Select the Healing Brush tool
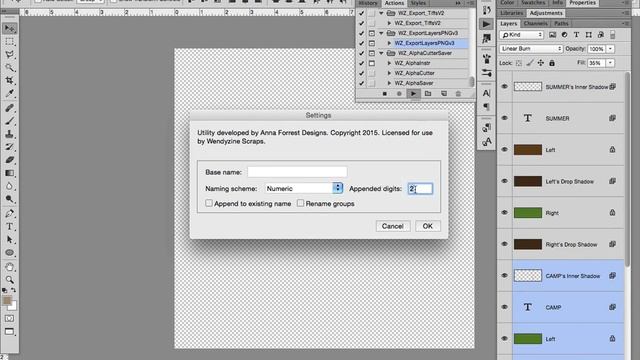 coord(9,108)
